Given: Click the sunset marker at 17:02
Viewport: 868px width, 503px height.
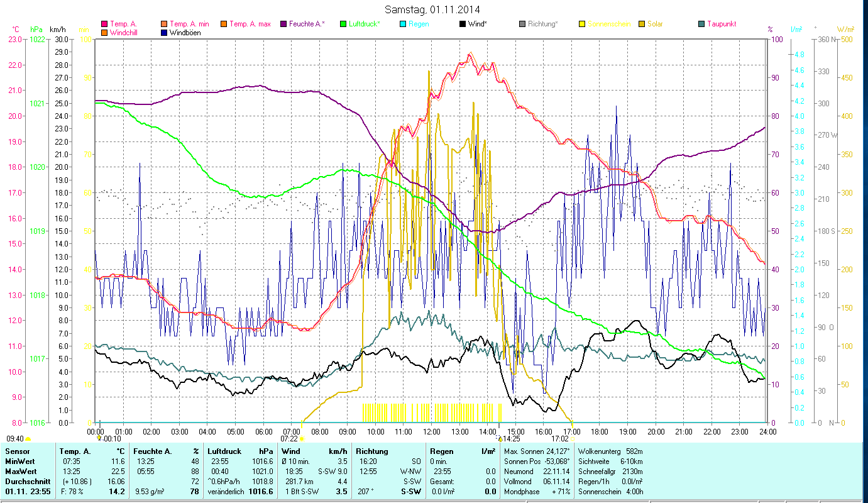Looking at the screenshot, I should [571, 438].
